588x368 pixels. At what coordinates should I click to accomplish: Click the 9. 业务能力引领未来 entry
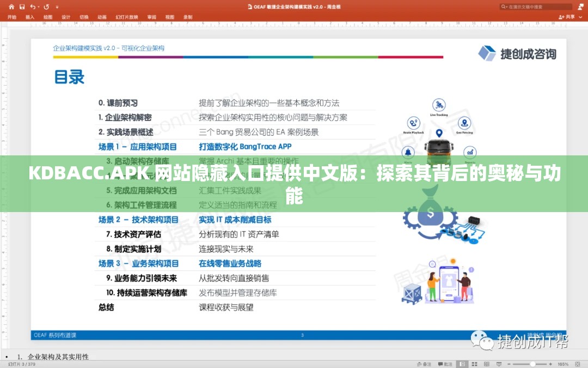[142, 278]
